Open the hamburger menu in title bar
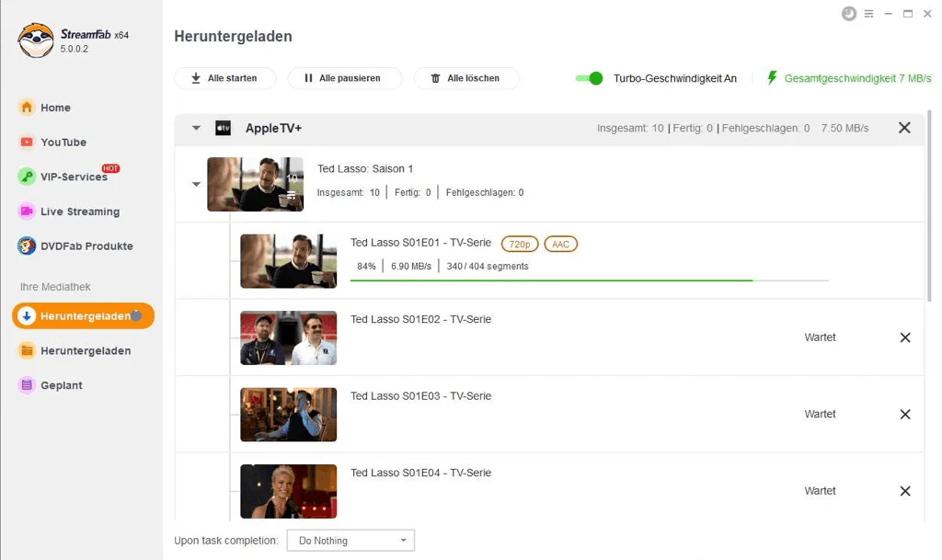942x560 pixels. tap(868, 14)
